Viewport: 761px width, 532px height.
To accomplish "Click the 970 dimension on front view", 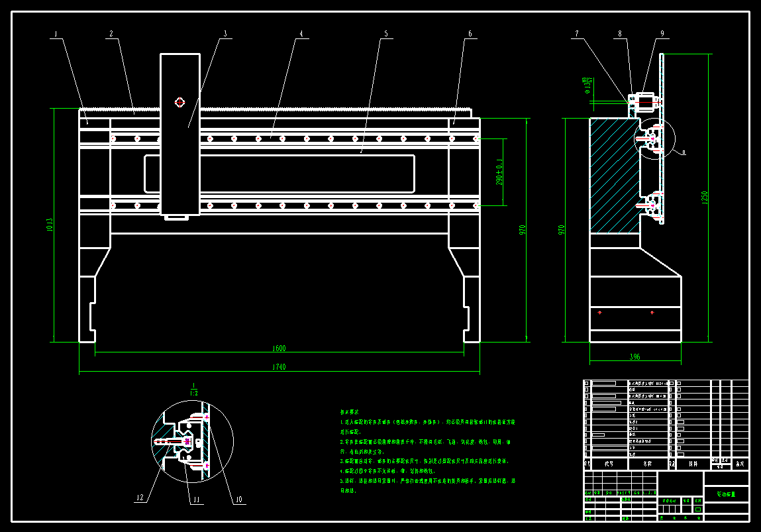I will pos(523,230).
